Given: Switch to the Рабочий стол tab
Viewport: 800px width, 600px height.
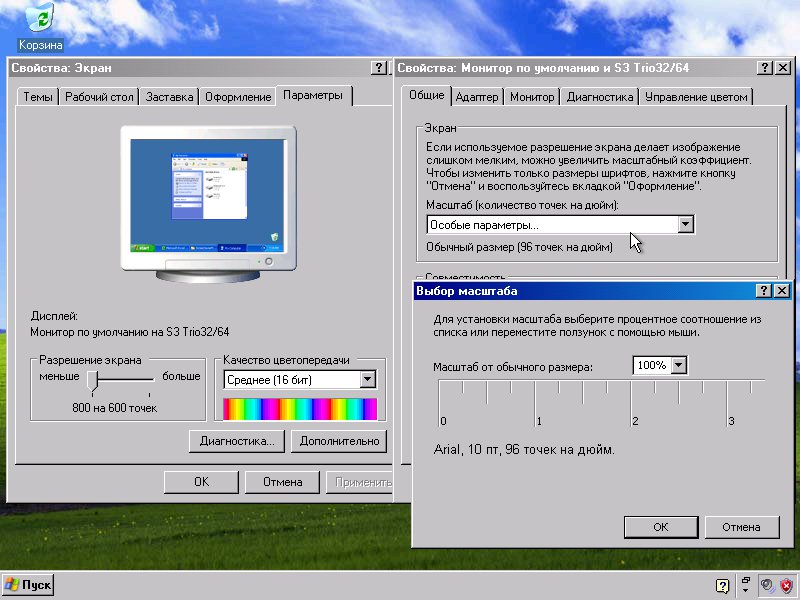Looking at the screenshot, I should click(x=99, y=97).
